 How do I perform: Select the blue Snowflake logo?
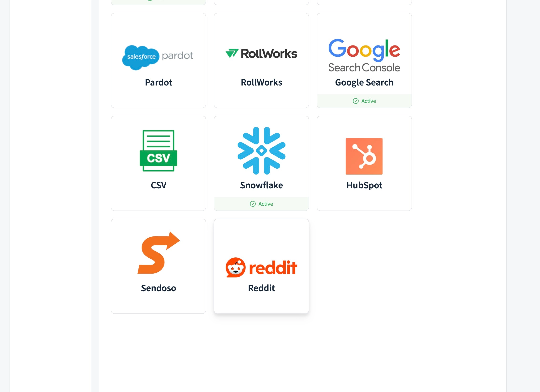[x=261, y=151]
